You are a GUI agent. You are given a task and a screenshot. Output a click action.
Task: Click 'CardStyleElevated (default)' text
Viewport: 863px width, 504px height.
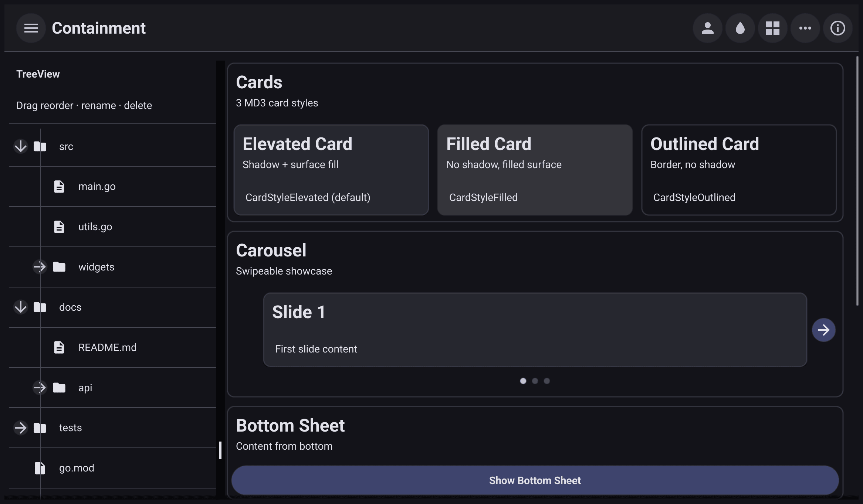click(308, 197)
